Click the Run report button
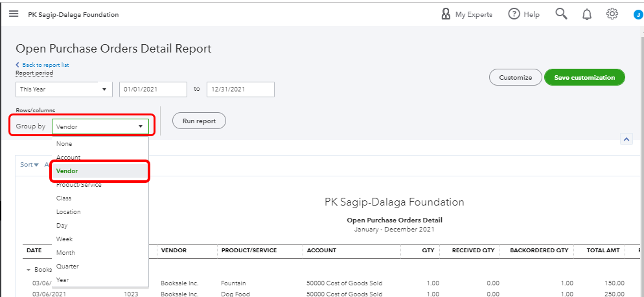The height and width of the screenshot is (297, 644). pos(199,121)
